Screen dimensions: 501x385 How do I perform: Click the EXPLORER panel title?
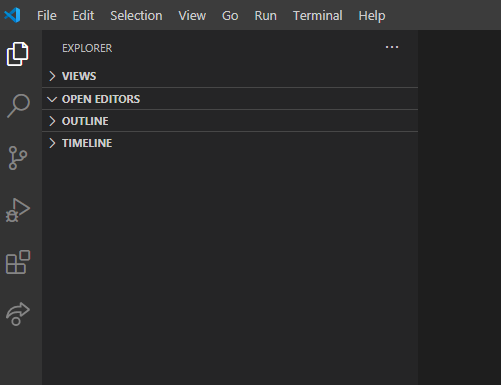[87, 48]
